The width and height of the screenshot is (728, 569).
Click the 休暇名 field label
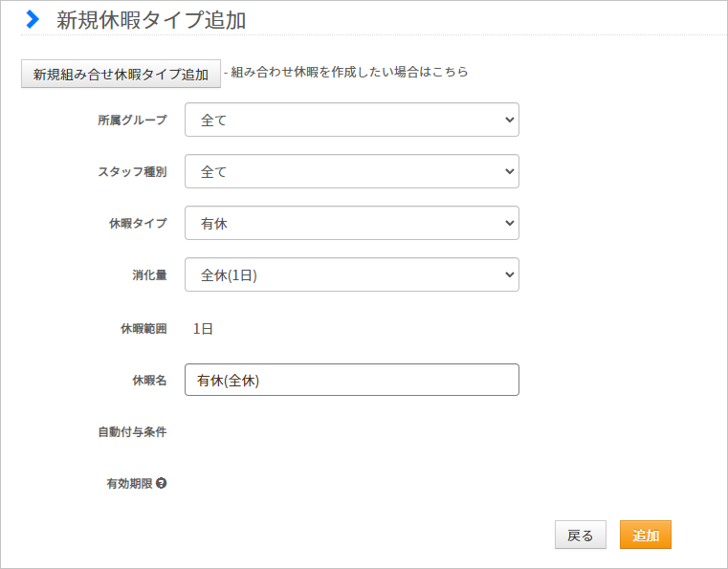click(149, 381)
